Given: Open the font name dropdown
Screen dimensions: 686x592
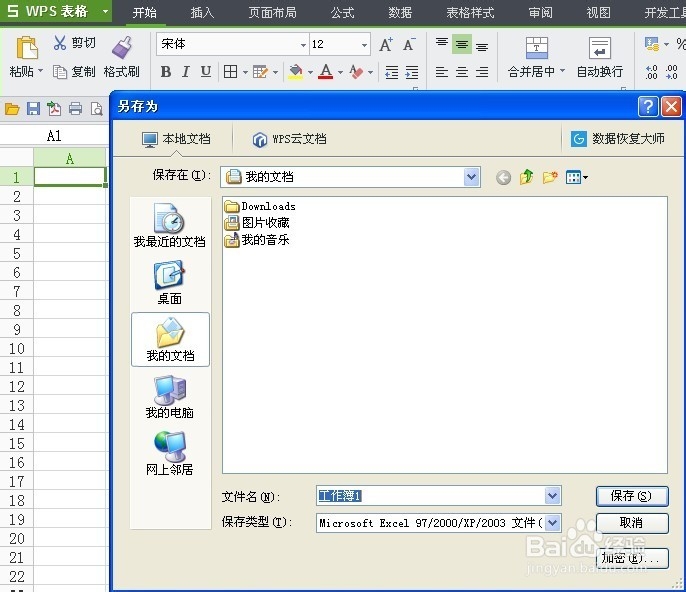Looking at the screenshot, I should [303, 45].
